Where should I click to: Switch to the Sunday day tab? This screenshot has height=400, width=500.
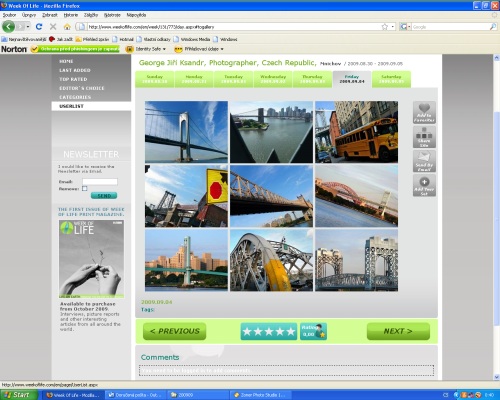[x=155, y=79]
